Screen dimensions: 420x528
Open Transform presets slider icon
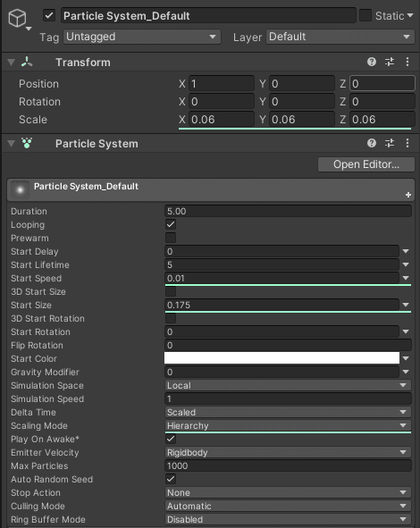(x=390, y=62)
